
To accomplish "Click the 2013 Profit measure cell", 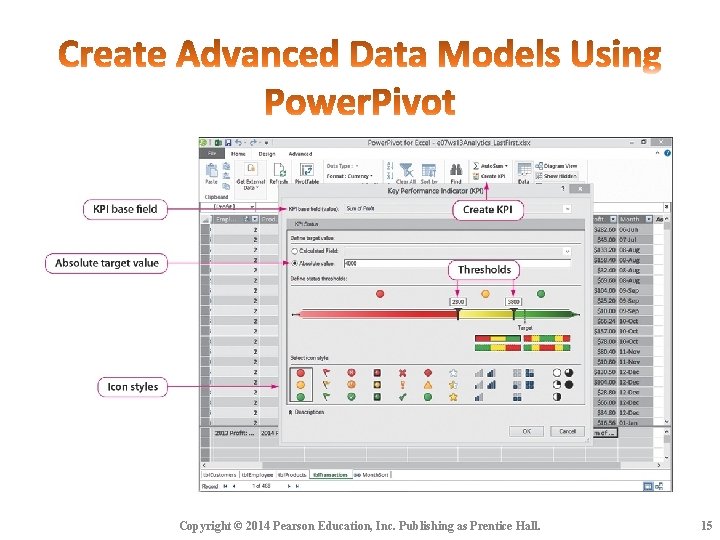I will (x=235, y=433).
